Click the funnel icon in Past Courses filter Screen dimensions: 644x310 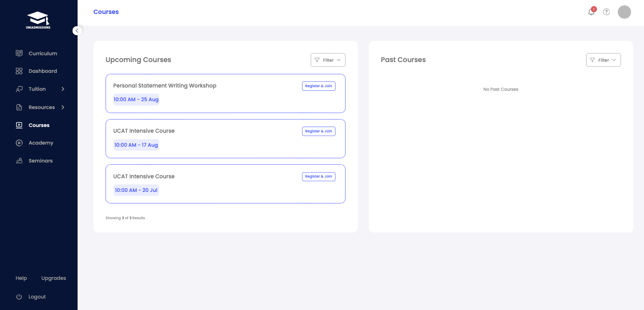(593, 60)
